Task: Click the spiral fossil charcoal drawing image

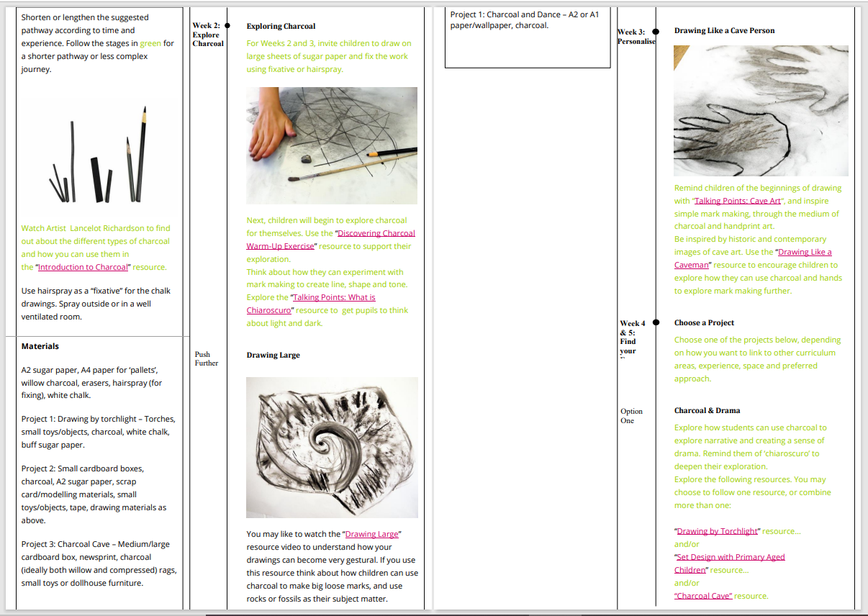Action: click(331, 447)
